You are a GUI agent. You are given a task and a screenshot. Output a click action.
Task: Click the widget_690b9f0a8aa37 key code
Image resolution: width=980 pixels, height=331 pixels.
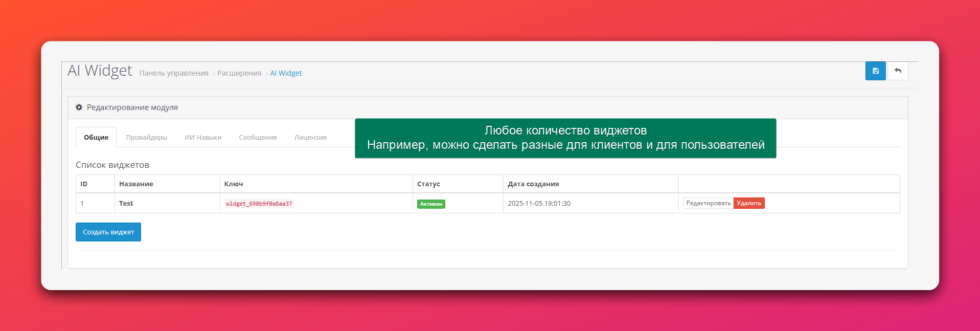(x=259, y=204)
